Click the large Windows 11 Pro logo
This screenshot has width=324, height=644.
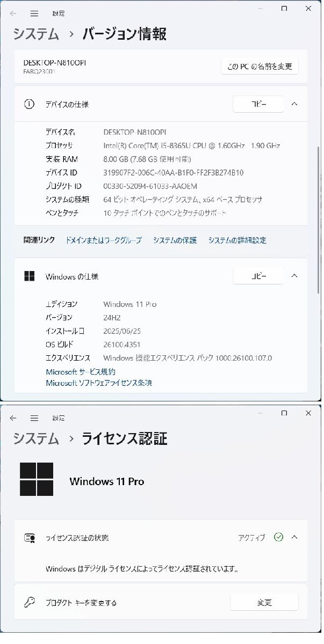[37, 479]
